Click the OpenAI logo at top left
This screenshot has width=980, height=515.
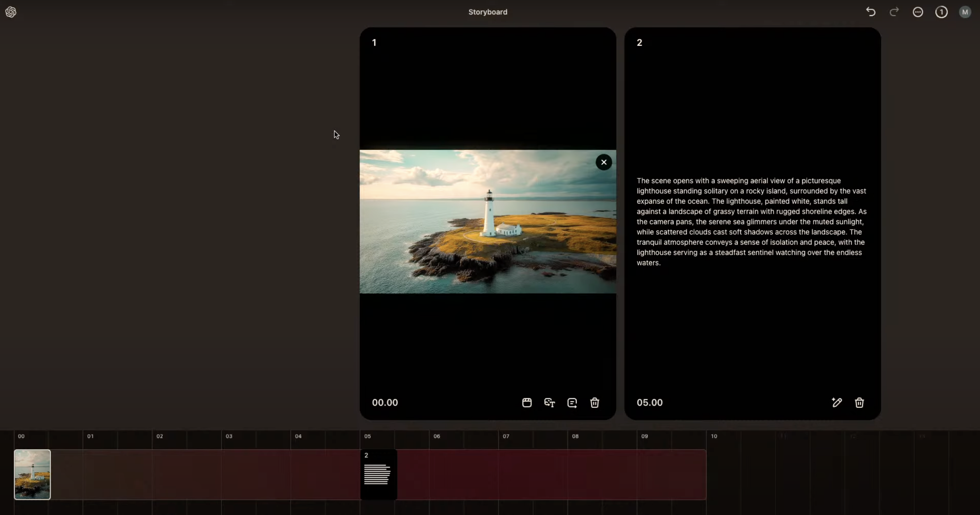11,12
